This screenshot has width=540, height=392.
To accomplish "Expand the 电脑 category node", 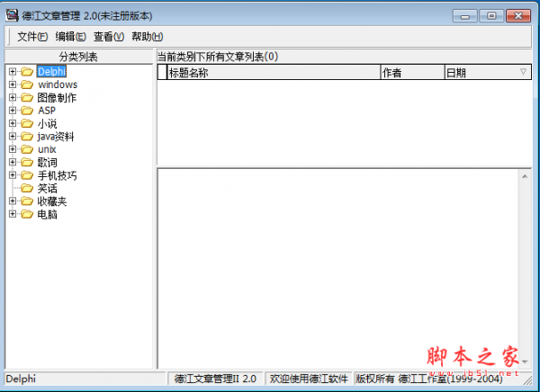I will [13, 214].
